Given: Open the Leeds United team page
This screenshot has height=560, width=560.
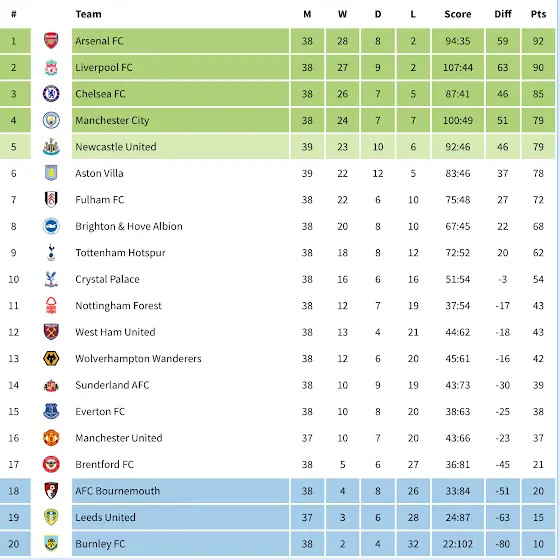Looking at the screenshot, I should 105,517.
